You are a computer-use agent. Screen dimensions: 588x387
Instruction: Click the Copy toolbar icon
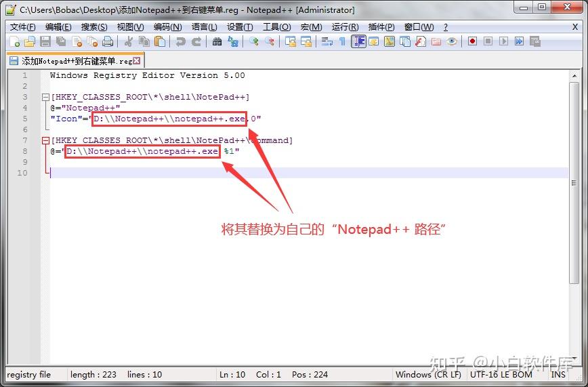click(x=144, y=41)
